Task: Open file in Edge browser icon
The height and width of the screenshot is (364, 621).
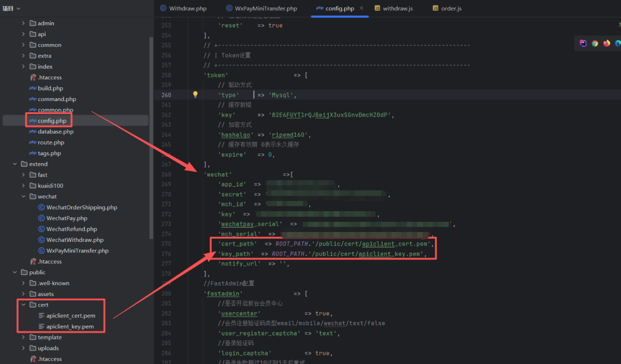Action: [x=618, y=43]
